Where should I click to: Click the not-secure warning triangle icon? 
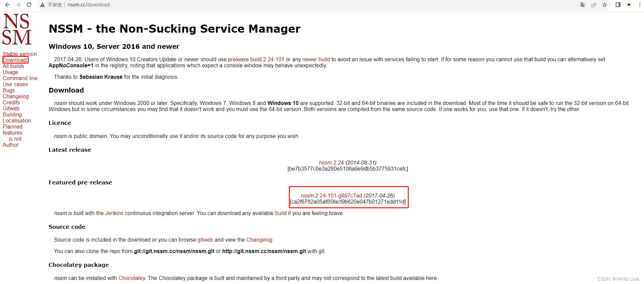pos(42,5)
